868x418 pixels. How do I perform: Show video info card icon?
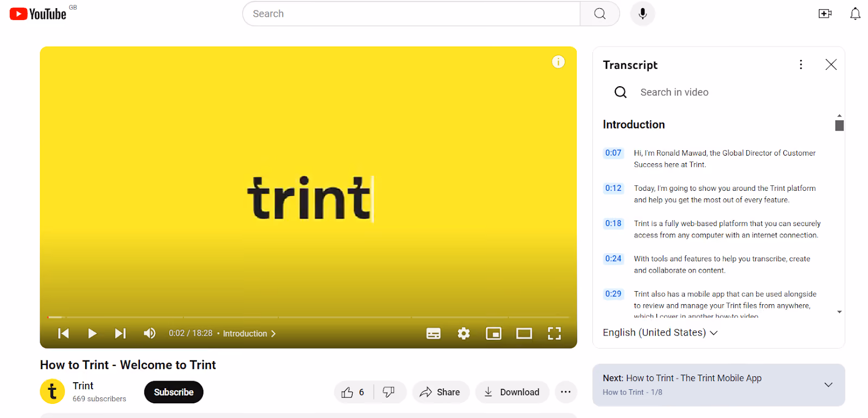tap(558, 62)
